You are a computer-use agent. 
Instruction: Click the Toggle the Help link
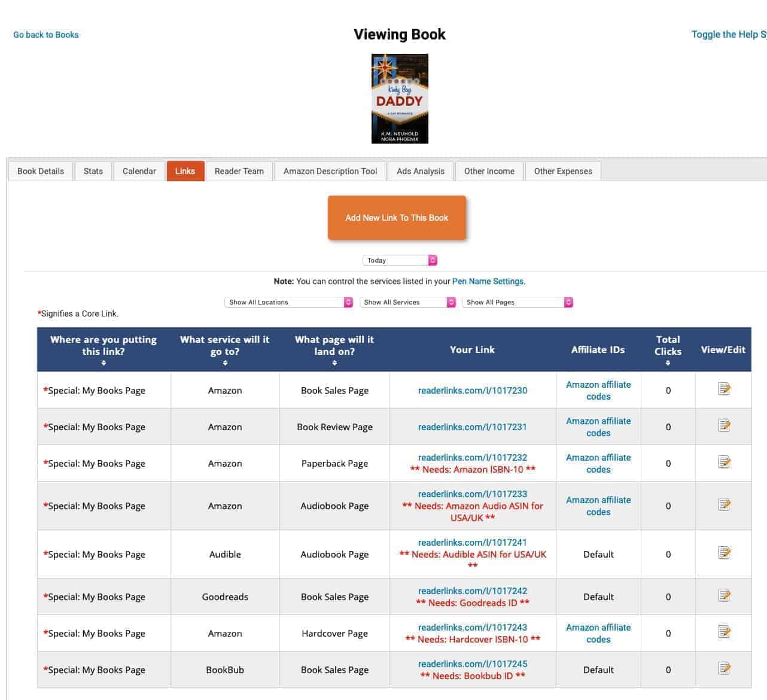[729, 34]
